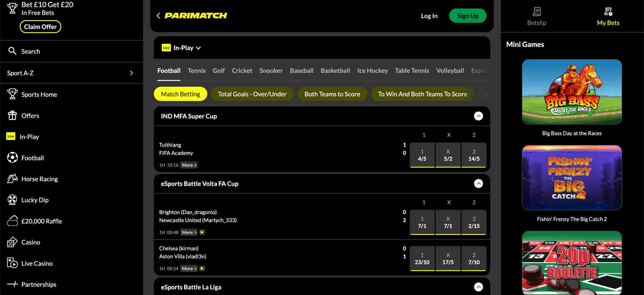Click the Live Casino icon
The height and width of the screenshot is (295, 644).
click(x=12, y=263)
